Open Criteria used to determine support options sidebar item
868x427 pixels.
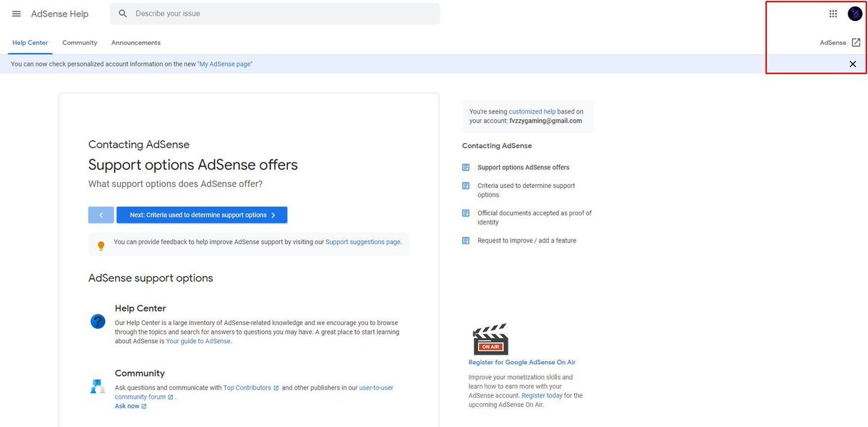tap(526, 190)
